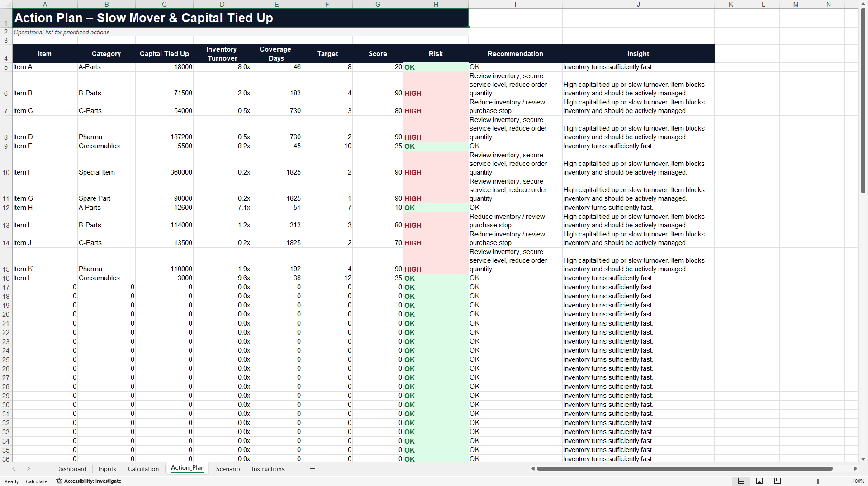Click the 'Inventory Turnover' header cell

pyautogui.click(x=222, y=54)
